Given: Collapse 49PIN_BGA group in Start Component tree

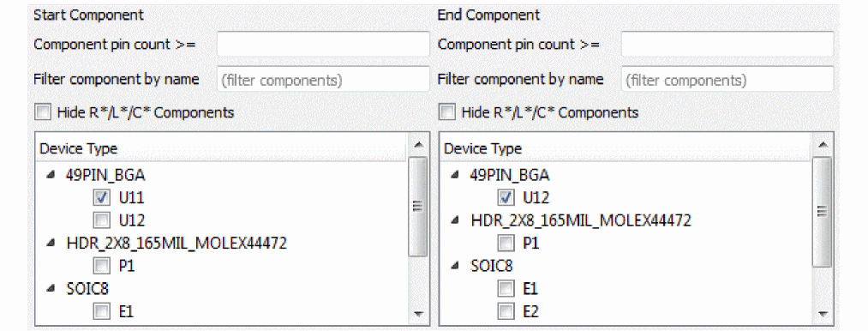Looking at the screenshot, I should pos(51,175).
